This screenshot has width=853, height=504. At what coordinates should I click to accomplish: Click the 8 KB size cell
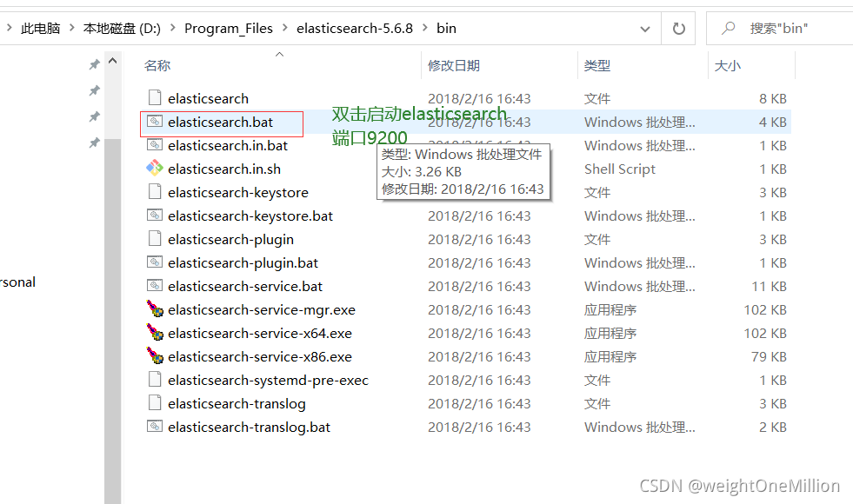click(x=772, y=98)
